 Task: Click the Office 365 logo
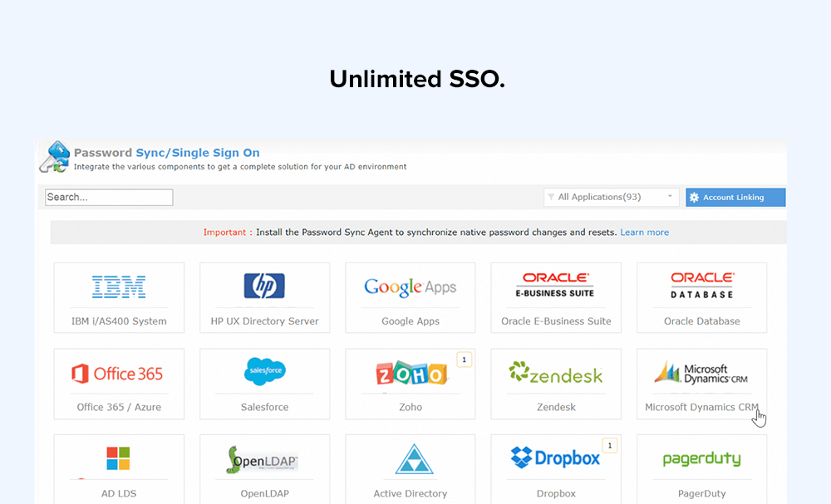click(x=118, y=374)
